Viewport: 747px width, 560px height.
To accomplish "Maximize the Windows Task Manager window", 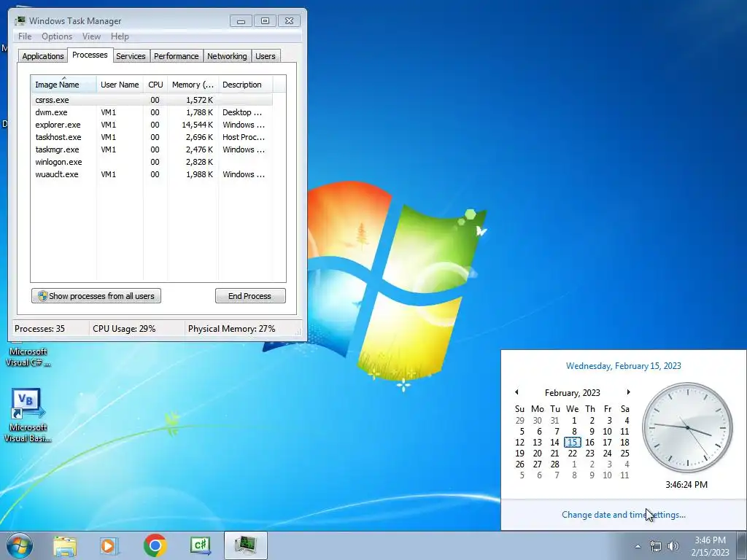I will coord(265,21).
